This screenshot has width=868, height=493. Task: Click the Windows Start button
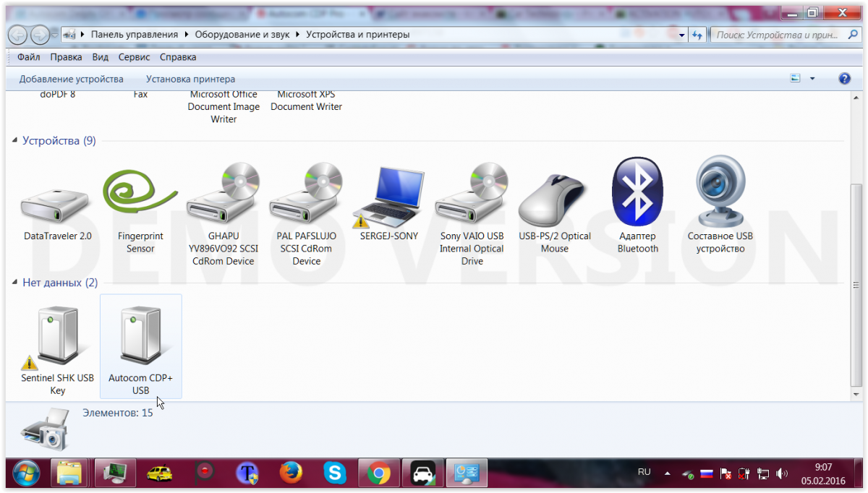click(26, 474)
